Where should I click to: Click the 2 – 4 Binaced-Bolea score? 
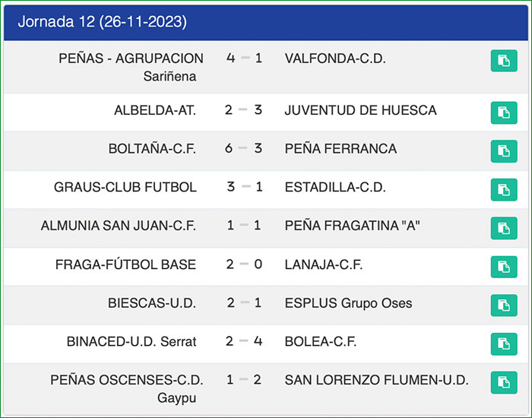[x=243, y=341]
